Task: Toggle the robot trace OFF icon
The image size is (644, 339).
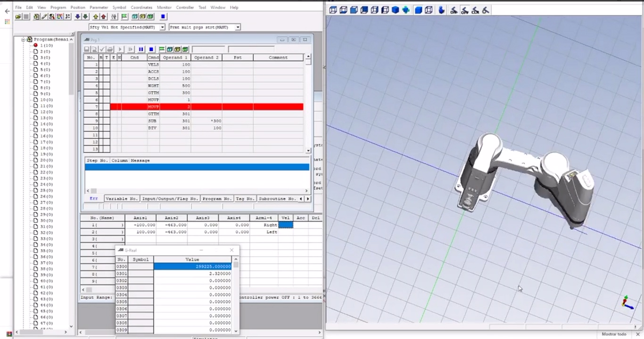Action: coord(464,10)
